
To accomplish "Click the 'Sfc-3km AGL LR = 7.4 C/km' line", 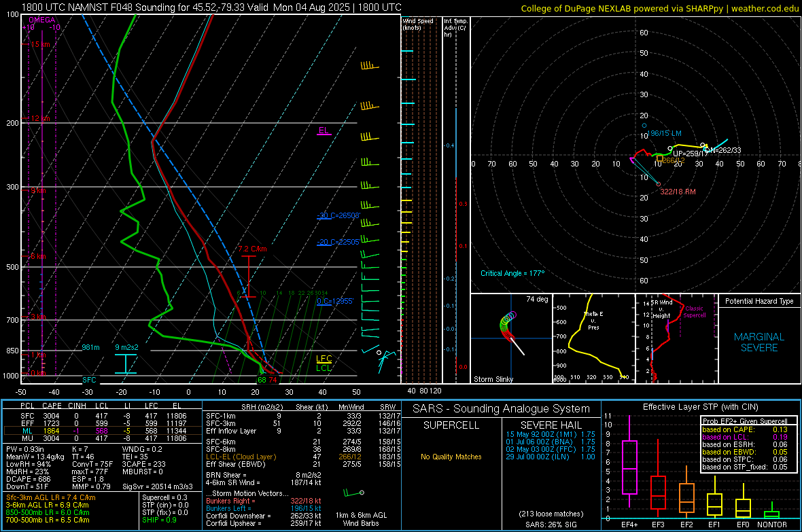I will pyautogui.click(x=51, y=497).
